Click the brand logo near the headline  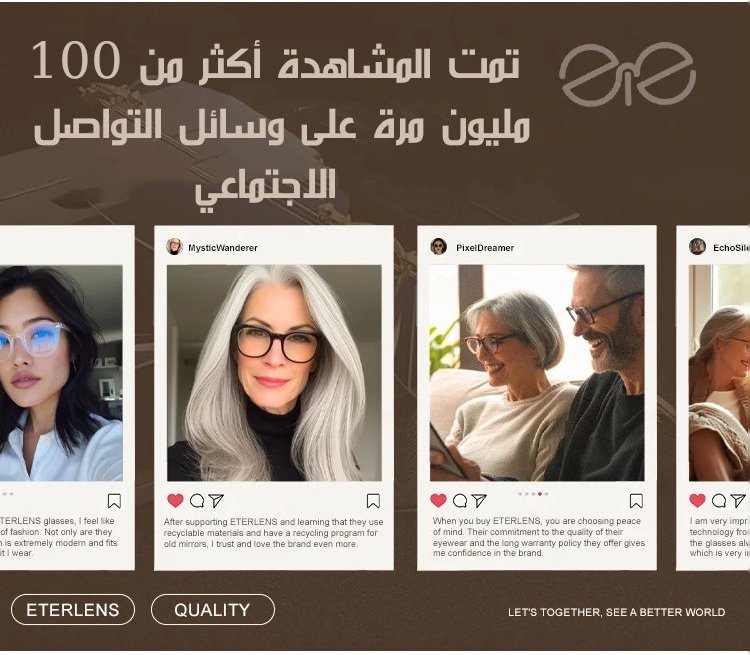[628, 74]
